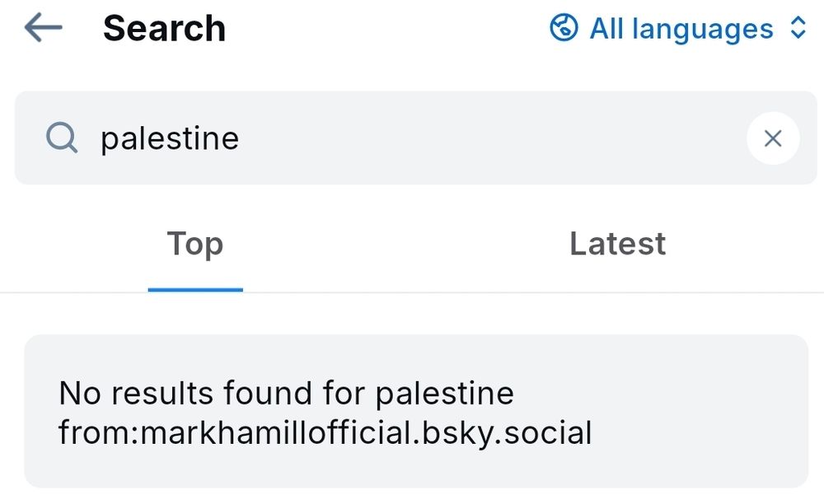The height and width of the screenshot is (504, 824).
Task: Tap the clear-search circle button
Action: point(773,138)
